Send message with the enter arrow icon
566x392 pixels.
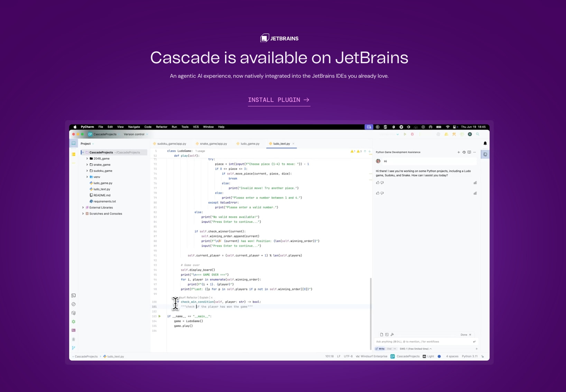(x=474, y=342)
